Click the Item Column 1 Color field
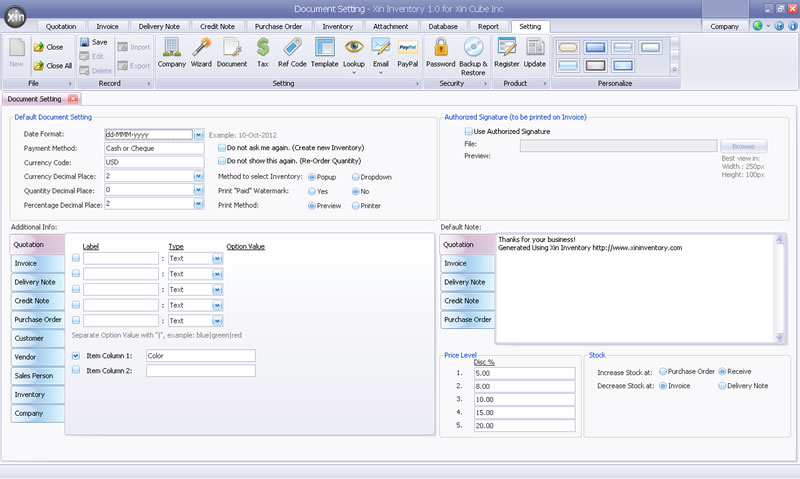800x479 pixels. 201,356
